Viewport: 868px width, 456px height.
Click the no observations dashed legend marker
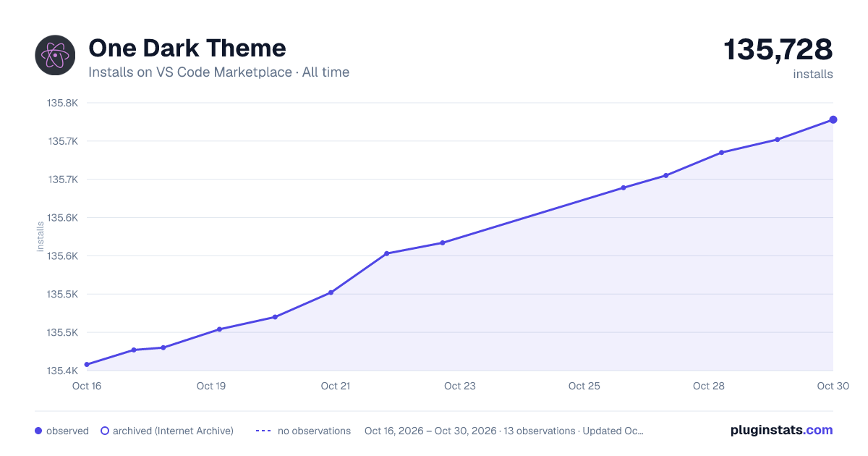(x=263, y=431)
